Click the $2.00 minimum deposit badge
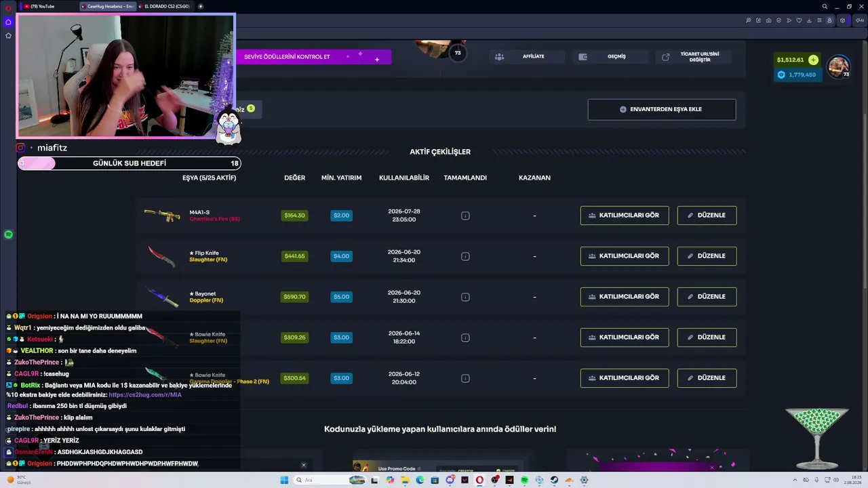 point(341,216)
